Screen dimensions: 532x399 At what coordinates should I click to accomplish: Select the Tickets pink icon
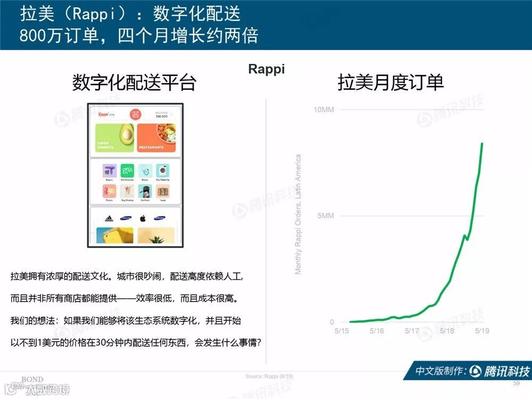click(109, 192)
